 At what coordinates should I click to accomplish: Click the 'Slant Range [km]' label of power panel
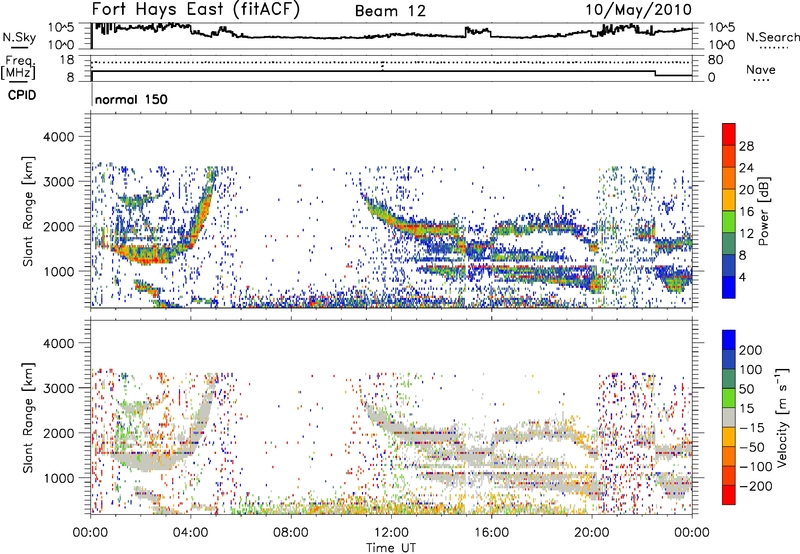click(28, 211)
